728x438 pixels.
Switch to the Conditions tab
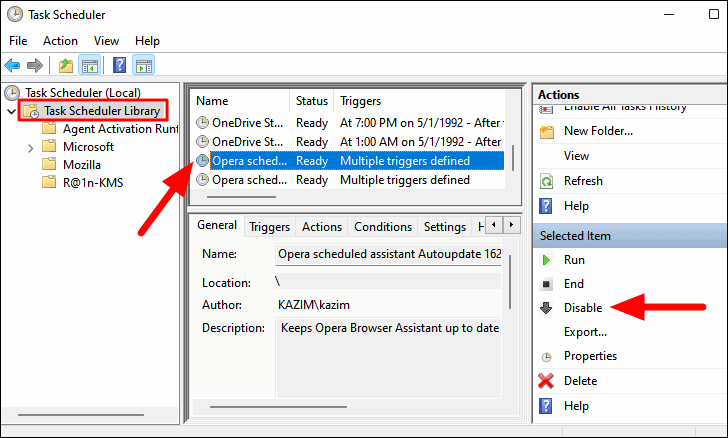tap(383, 227)
